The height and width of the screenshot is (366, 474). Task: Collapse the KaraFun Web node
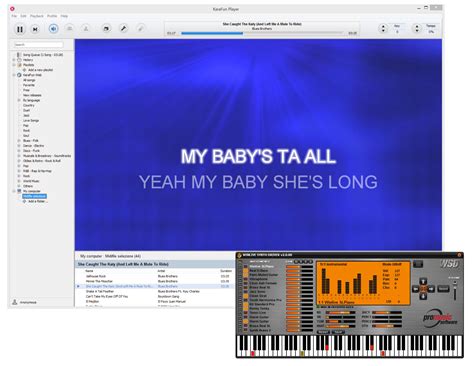click(x=14, y=75)
